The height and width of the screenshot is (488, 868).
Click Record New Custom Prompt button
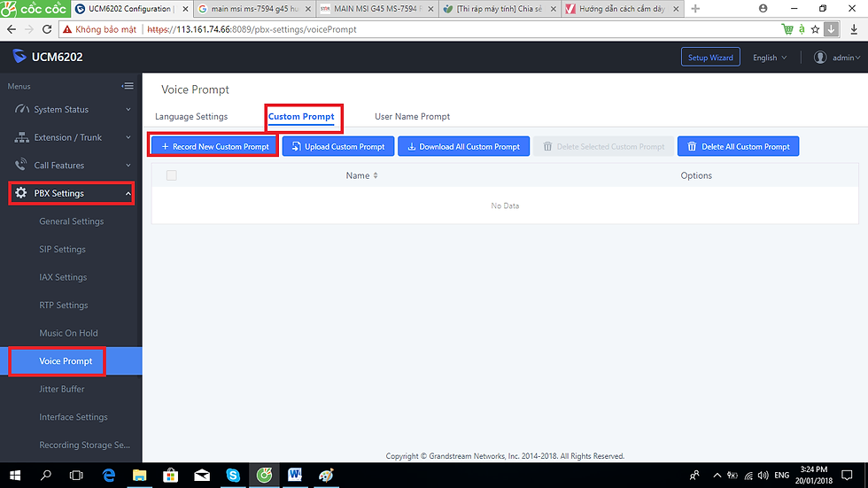[214, 147]
